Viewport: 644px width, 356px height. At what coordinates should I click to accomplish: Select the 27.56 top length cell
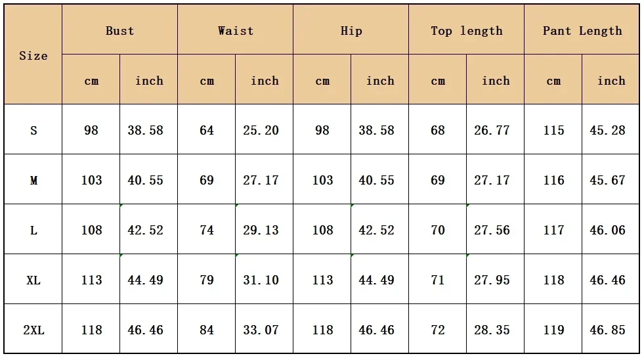pyautogui.click(x=496, y=229)
